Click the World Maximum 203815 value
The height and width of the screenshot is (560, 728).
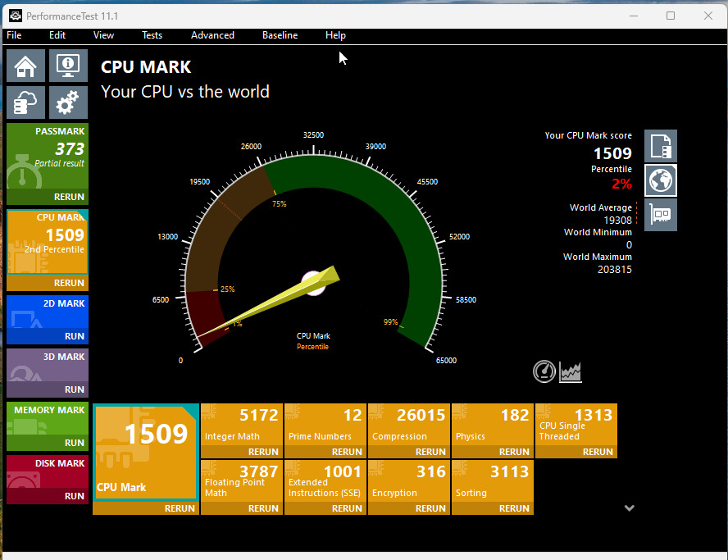[614, 269]
